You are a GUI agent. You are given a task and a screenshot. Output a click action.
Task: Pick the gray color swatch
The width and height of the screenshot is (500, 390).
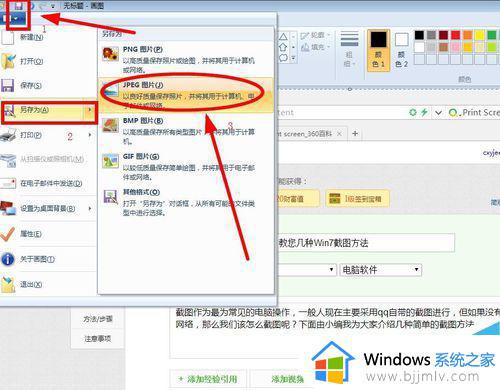pos(431,35)
